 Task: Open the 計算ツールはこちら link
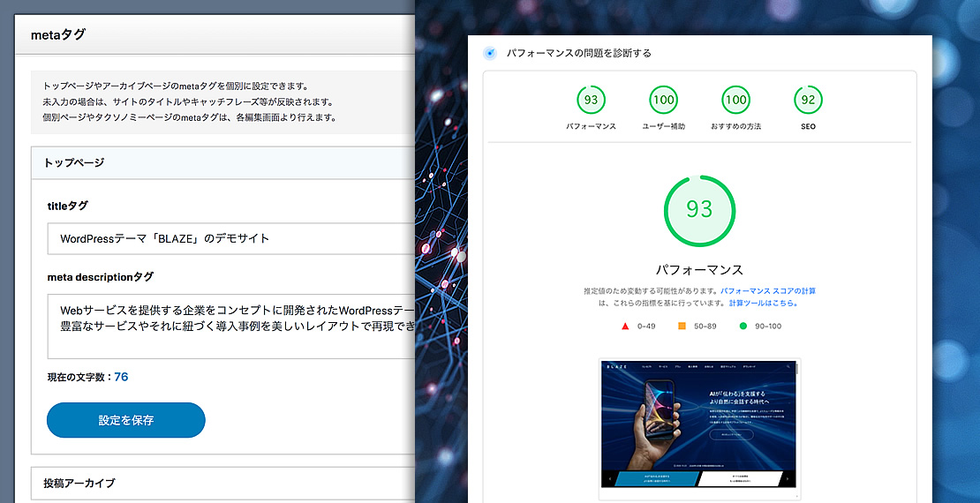point(764,303)
